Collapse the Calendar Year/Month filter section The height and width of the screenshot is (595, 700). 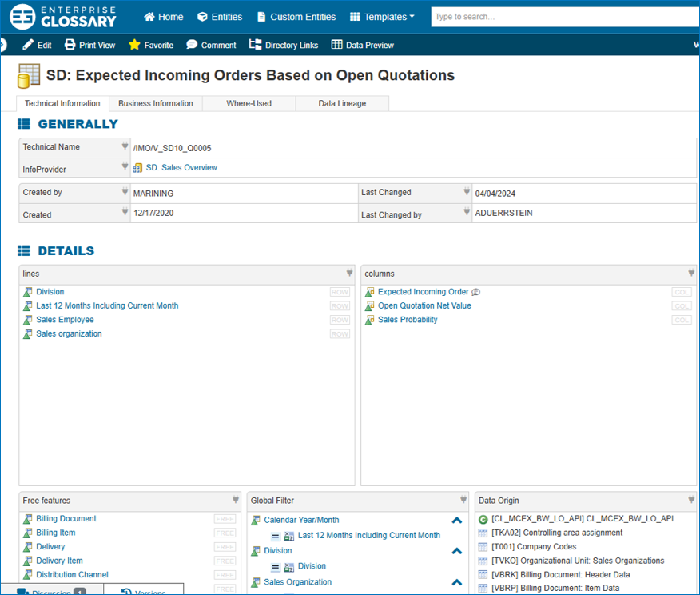tap(457, 520)
